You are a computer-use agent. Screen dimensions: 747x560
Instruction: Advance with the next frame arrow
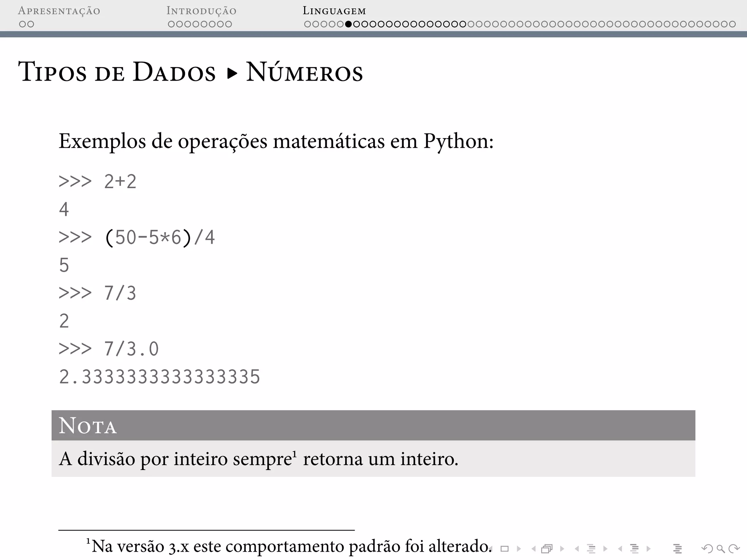click(x=562, y=548)
